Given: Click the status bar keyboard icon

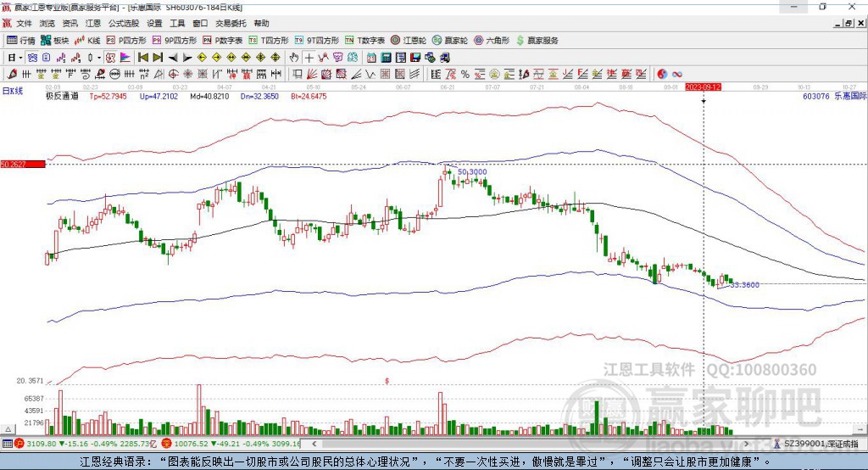Looking at the screenshot, I should pos(7,444).
